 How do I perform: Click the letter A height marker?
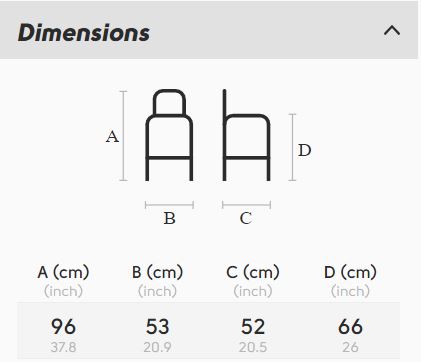coord(112,137)
